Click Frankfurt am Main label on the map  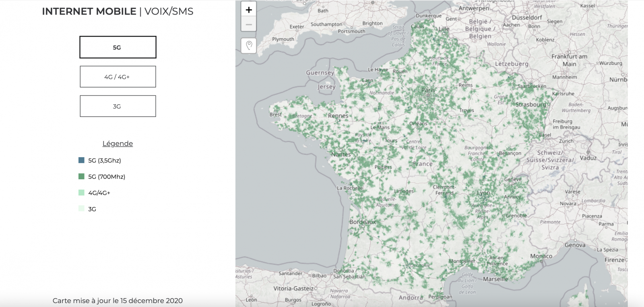coord(569,60)
